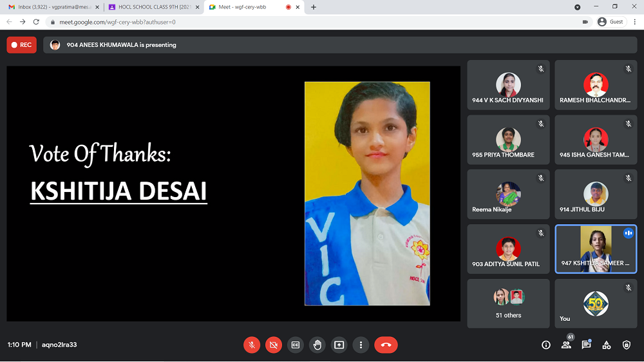Show everyone participants panel
644x362 pixels.
(566, 345)
